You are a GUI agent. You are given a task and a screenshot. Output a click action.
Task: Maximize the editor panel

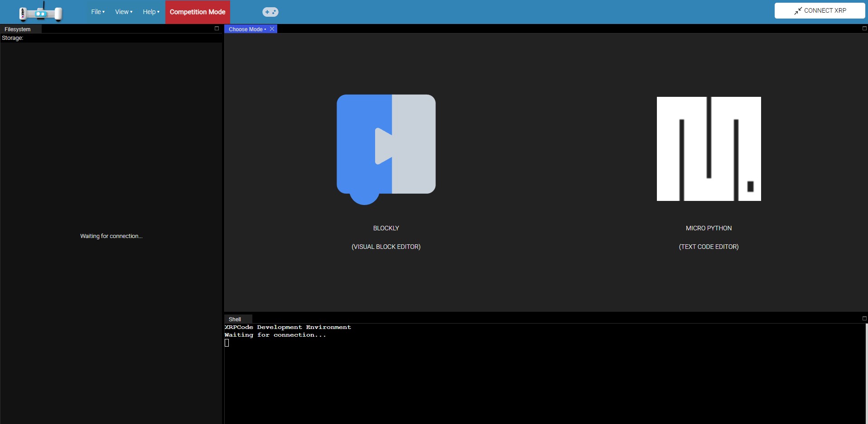coord(864,29)
